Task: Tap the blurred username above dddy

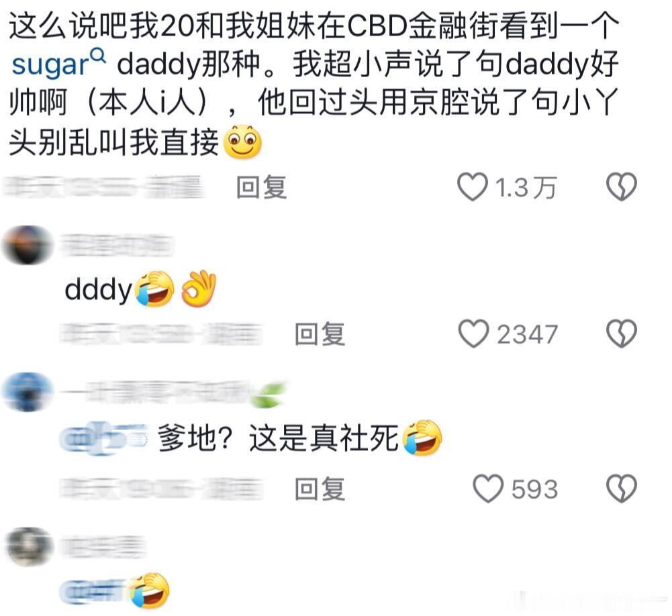Action: click(117, 245)
